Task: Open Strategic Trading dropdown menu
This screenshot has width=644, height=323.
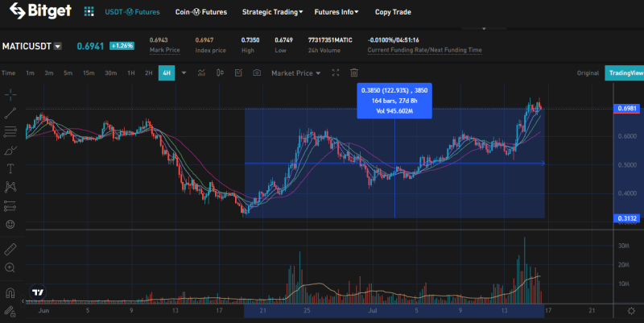Action: (272, 12)
